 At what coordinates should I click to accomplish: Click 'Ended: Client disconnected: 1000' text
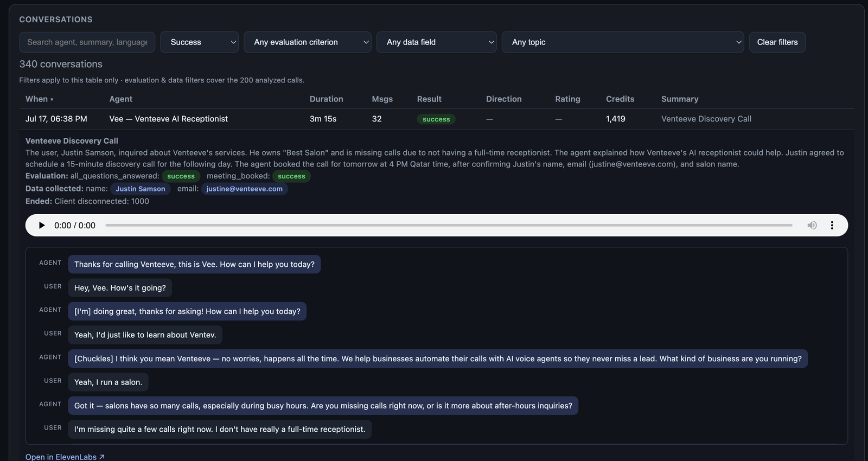(87, 201)
